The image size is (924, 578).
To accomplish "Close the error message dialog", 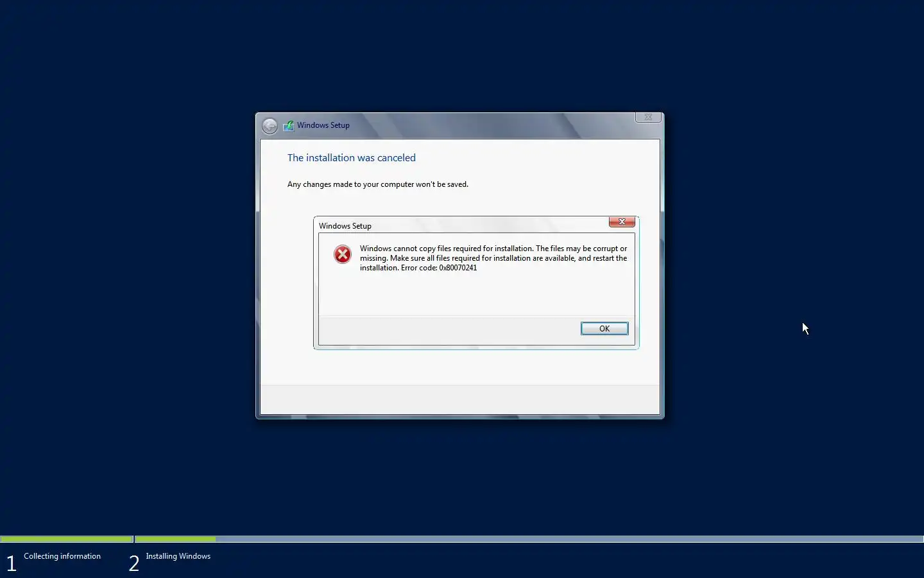I will point(622,222).
